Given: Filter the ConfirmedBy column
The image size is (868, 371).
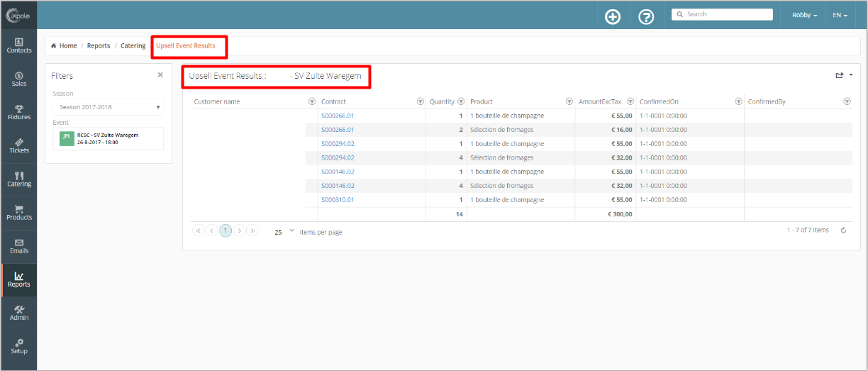Looking at the screenshot, I should (847, 101).
